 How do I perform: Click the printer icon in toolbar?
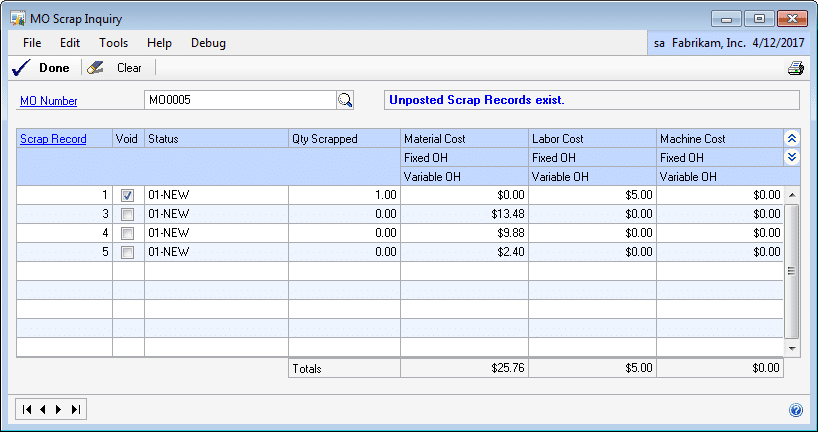tap(796, 68)
